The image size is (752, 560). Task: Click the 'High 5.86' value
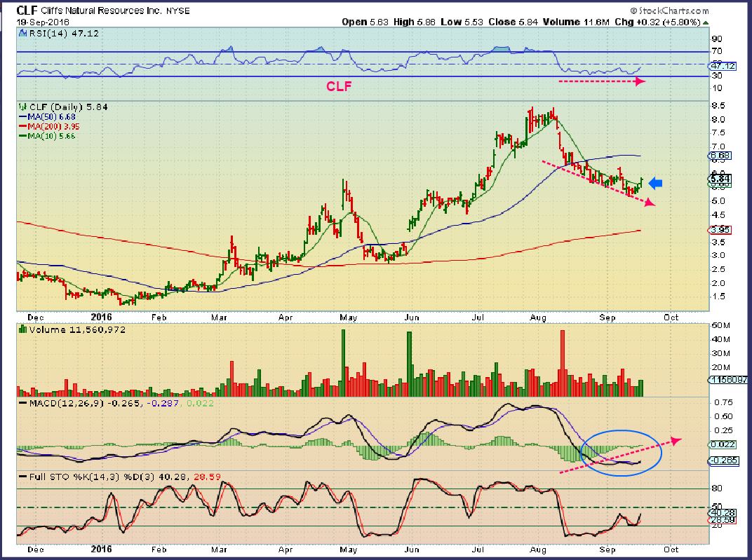(414, 22)
